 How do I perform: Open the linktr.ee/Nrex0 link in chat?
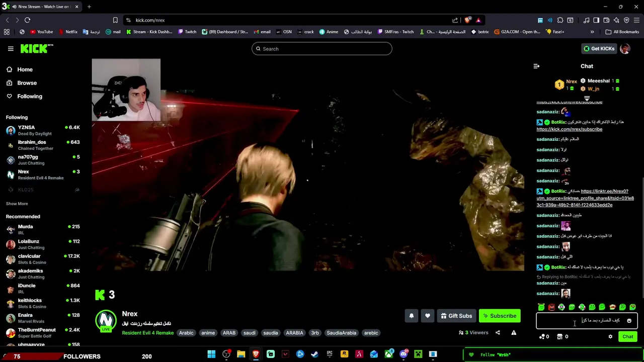tap(585, 198)
